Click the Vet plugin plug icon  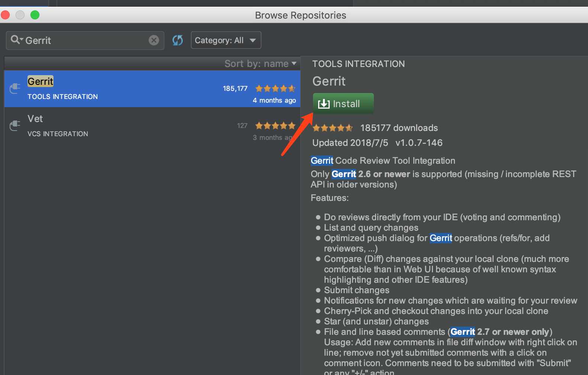pos(15,126)
